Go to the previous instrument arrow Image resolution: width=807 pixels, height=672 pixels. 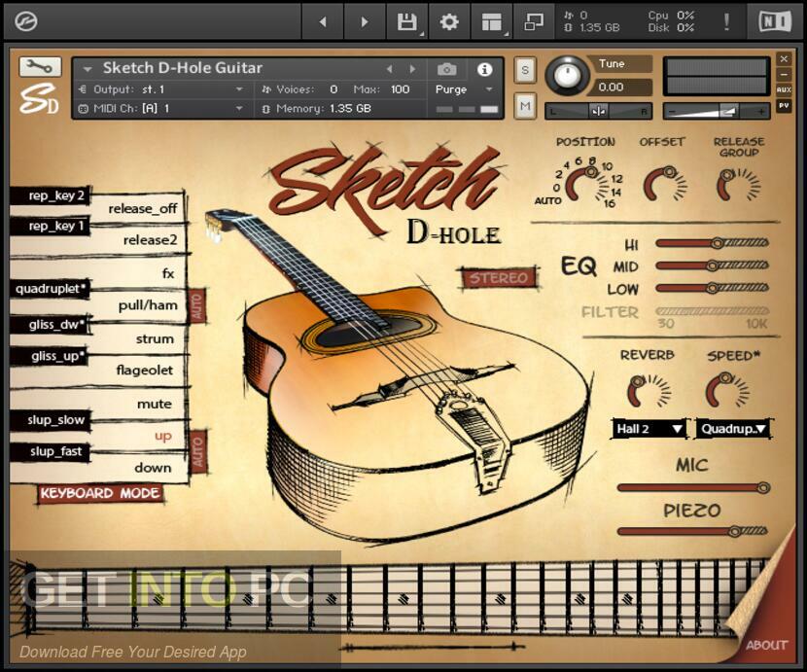[x=390, y=69]
